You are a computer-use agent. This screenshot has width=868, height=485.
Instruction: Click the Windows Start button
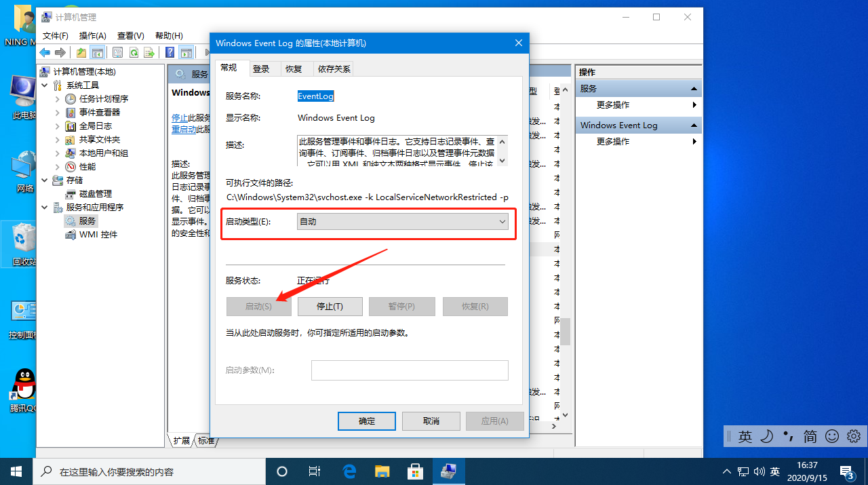click(16, 471)
